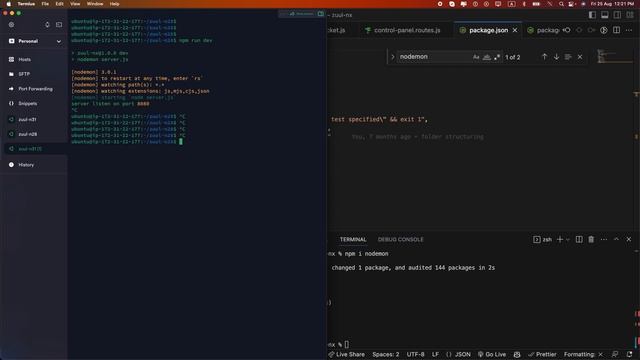
Task: Create a new terminal with the plus icon
Action: (x=560, y=240)
